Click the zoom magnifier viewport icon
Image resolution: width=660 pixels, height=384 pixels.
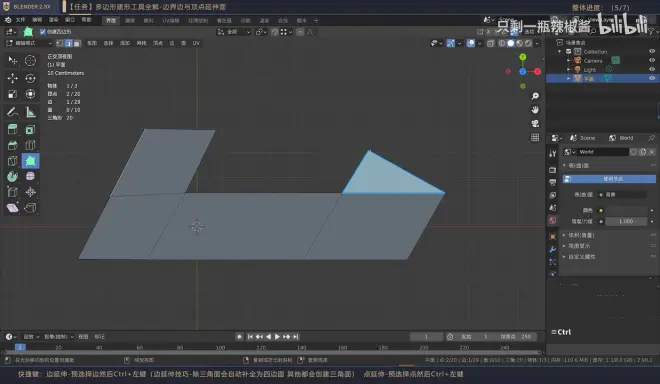[x=535, y=96]
